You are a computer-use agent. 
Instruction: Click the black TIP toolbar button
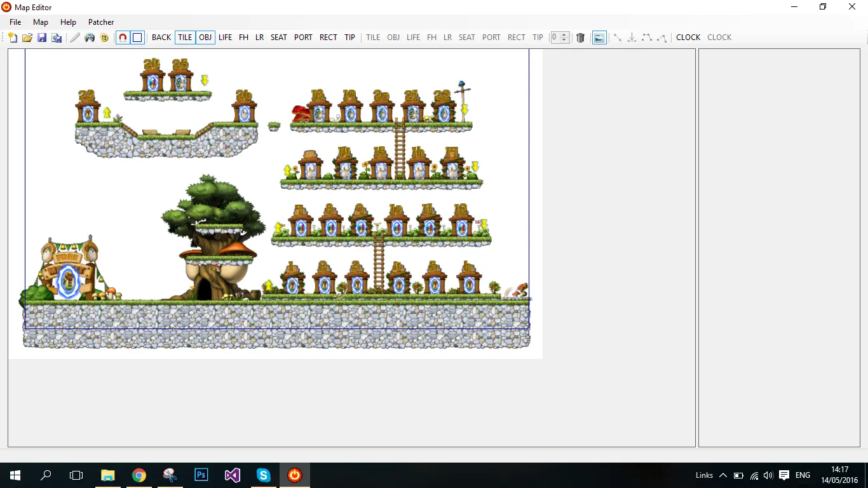coord(350,37)
